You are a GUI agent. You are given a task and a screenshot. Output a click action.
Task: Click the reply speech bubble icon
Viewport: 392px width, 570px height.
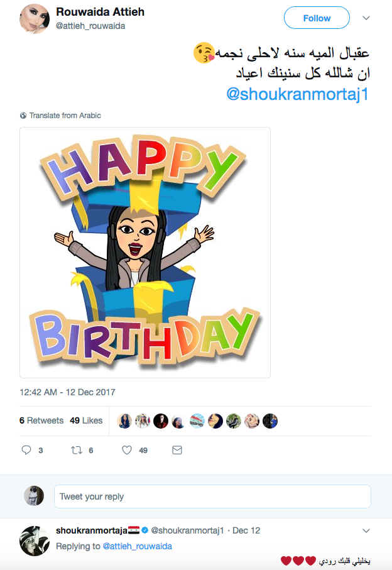click(26, 450)
